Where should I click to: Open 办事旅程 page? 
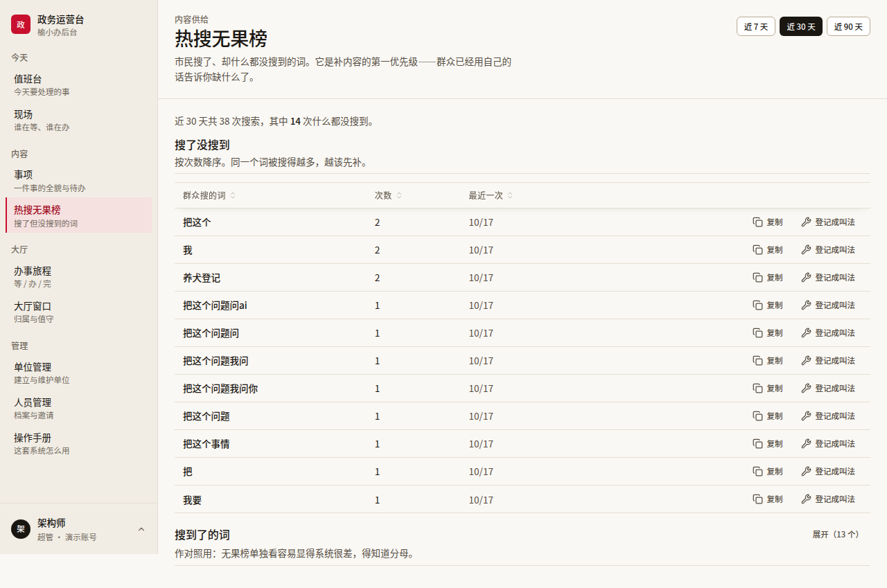pos(78,277)
